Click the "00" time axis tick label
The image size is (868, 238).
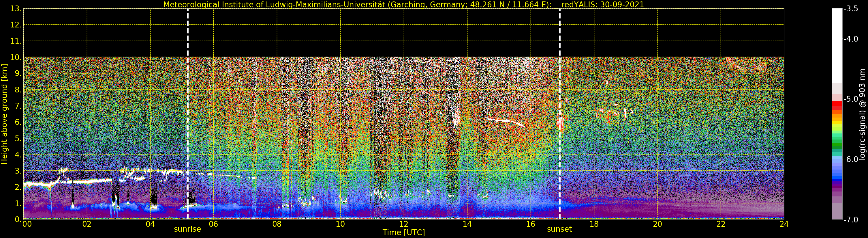(x=27, y=224)
